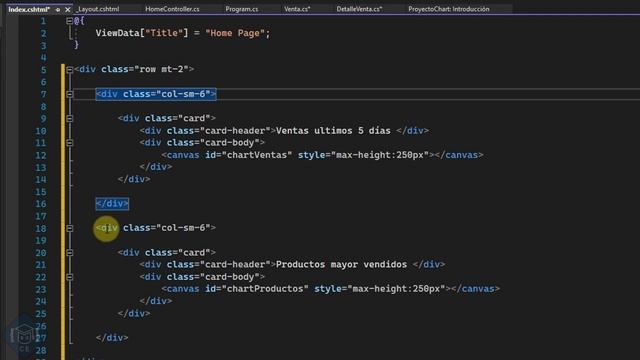
Task: Switch to the _Layout.cshtml tab
Action: [x=98, y=9]
